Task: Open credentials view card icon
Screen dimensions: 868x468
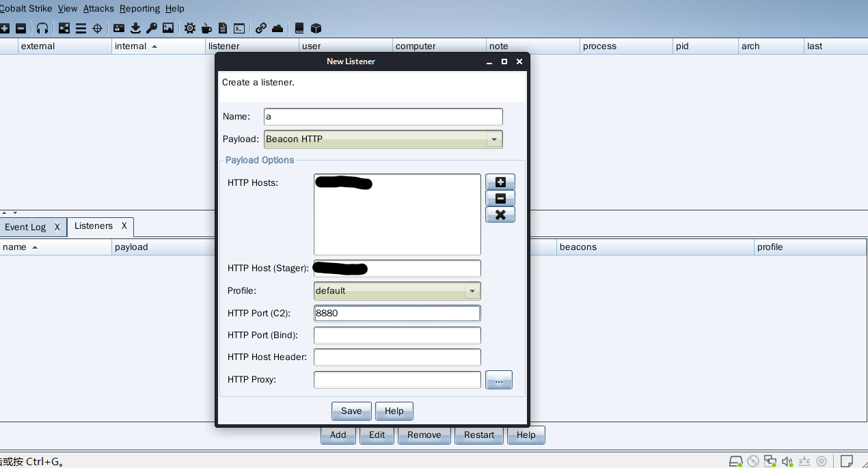Action: [x=119, y=29]
